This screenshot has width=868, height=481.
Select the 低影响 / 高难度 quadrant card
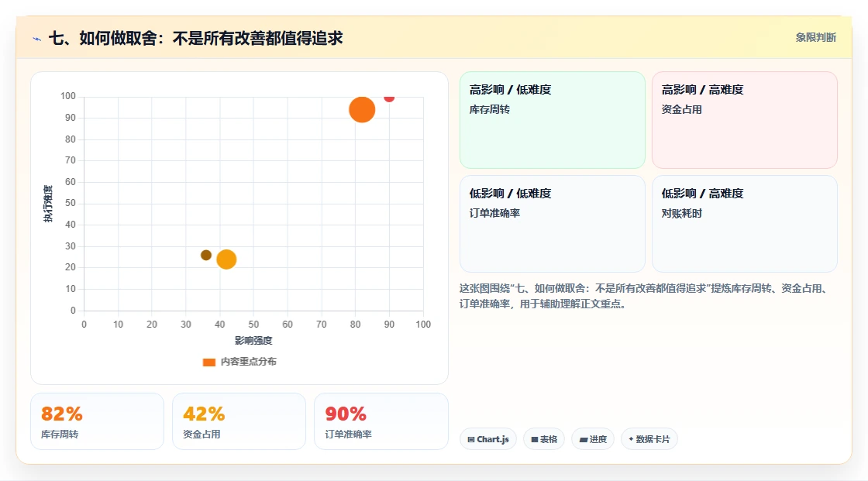click(745, 224)
